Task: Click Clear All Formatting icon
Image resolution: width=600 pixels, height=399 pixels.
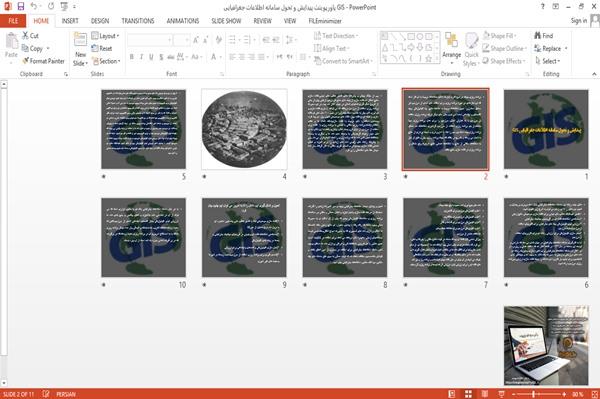Action: pos(219,40)
